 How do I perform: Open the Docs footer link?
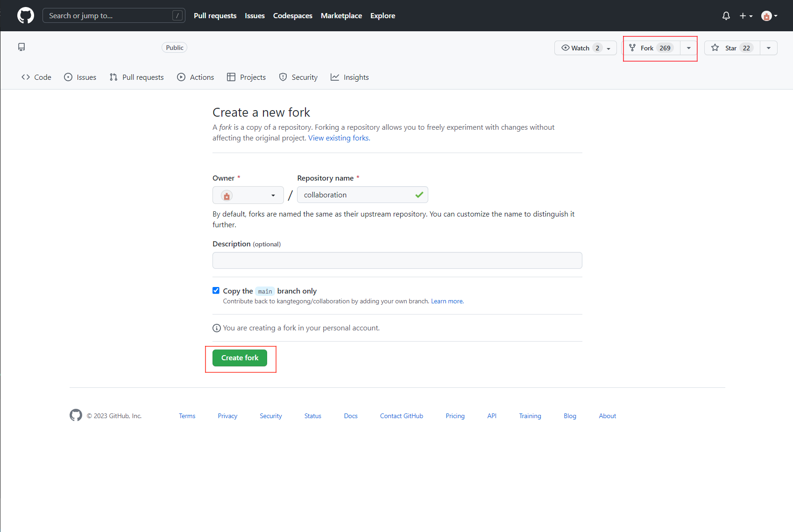[x=351, y=416]
